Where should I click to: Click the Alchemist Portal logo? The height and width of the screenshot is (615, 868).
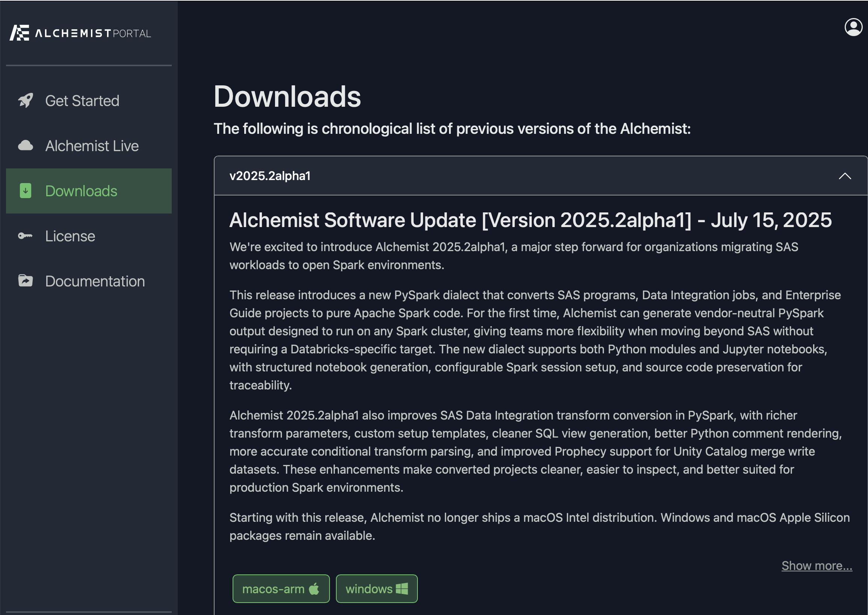coord(80,33)
